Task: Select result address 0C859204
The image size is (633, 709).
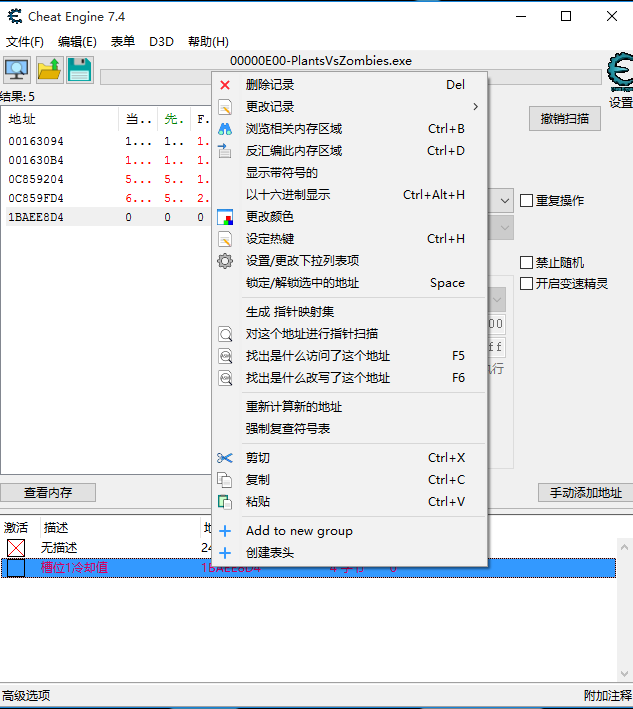Action: [x=36, y=180]
